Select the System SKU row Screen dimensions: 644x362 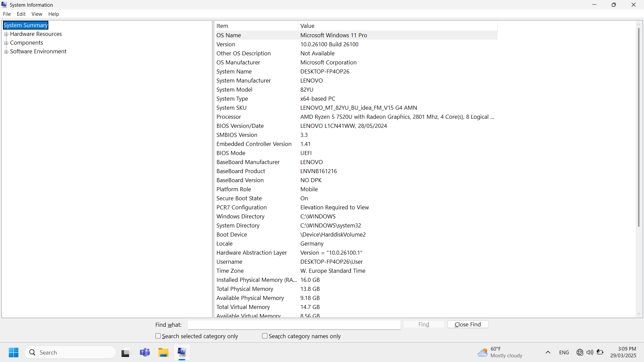pyautogui.click(x=356, y=108)
